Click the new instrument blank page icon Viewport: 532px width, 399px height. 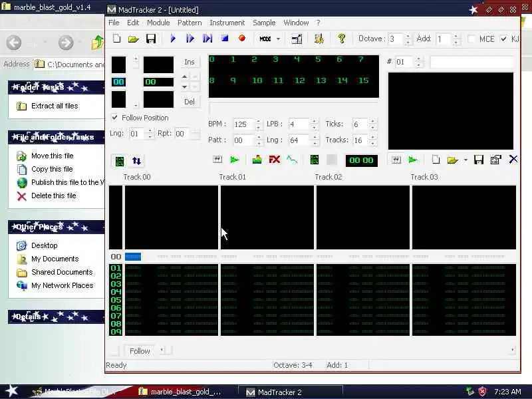click(436, 160)
